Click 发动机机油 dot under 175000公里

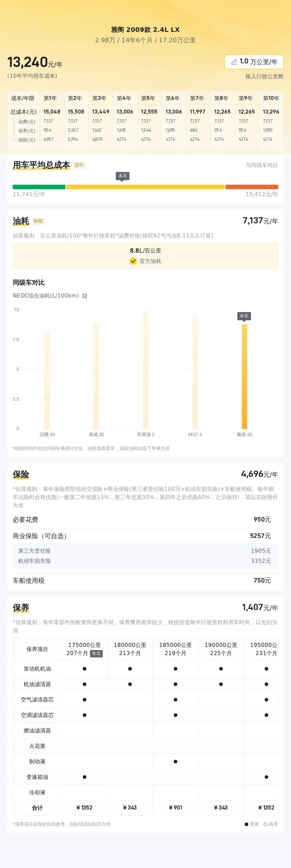click(x=85, y=669)
